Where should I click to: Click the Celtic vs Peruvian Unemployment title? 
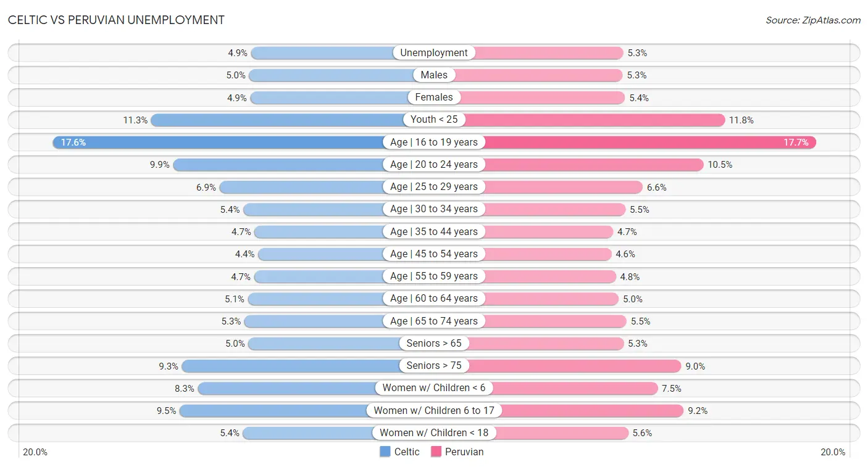(x=116, y=20)
